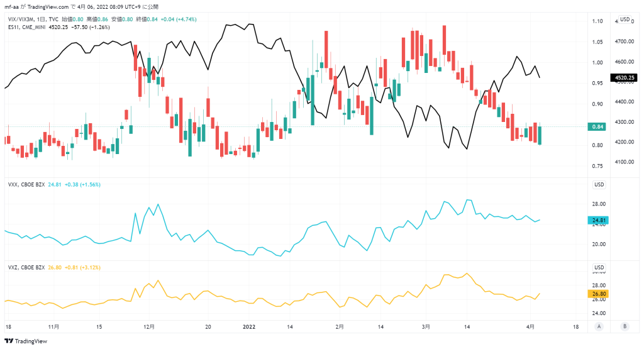Click the TradingView logo at bottom

click(26, 341)
